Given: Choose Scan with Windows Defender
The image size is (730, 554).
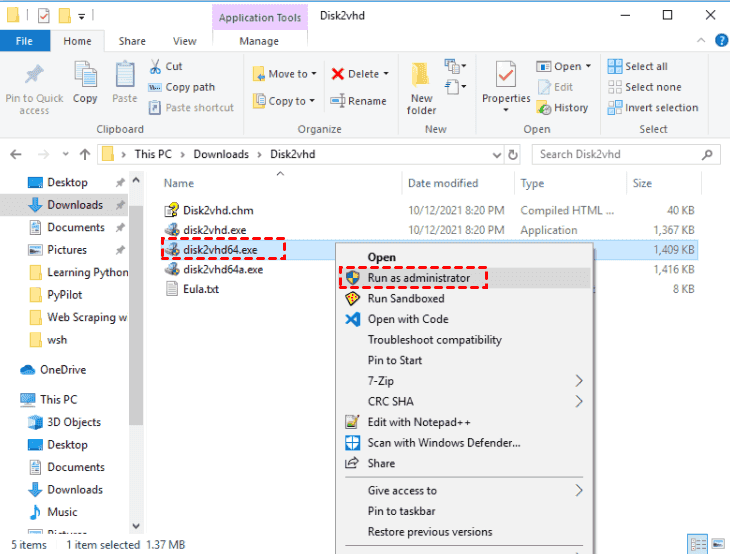Looking at the screenshot, I should [444, 443].
